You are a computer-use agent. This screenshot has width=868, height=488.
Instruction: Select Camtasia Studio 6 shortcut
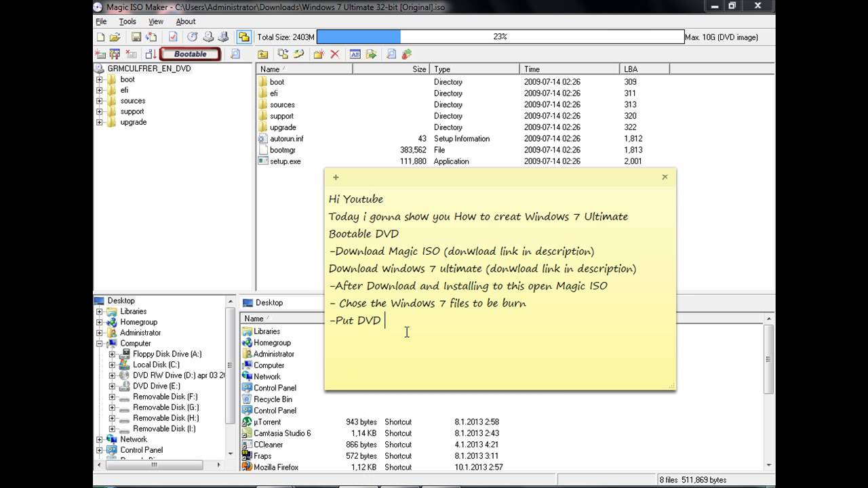pos(282,433)
